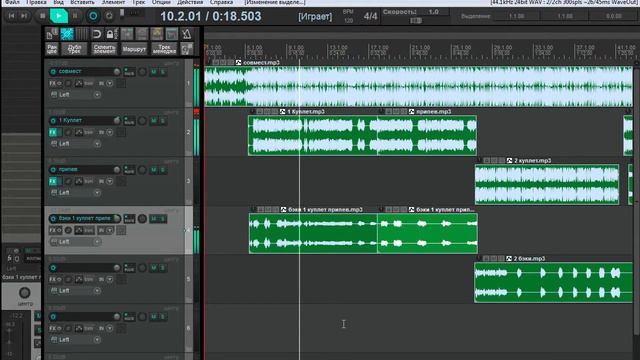Click the input icon beside Left on совмест track

[x=54, y=95]
